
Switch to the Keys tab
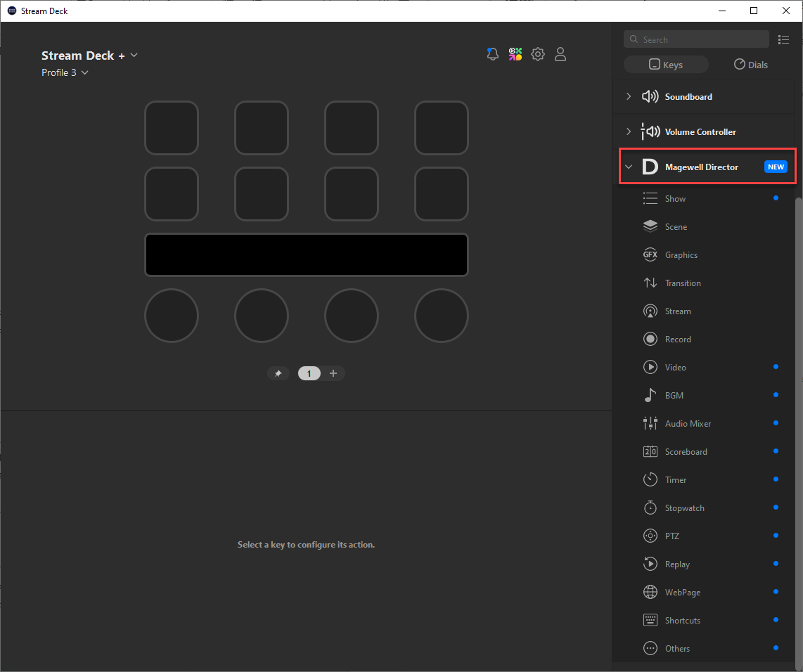click(666, 65)
